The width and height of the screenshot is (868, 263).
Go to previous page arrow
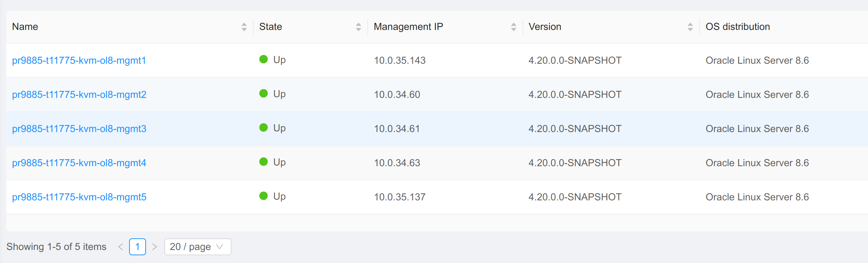120,247
